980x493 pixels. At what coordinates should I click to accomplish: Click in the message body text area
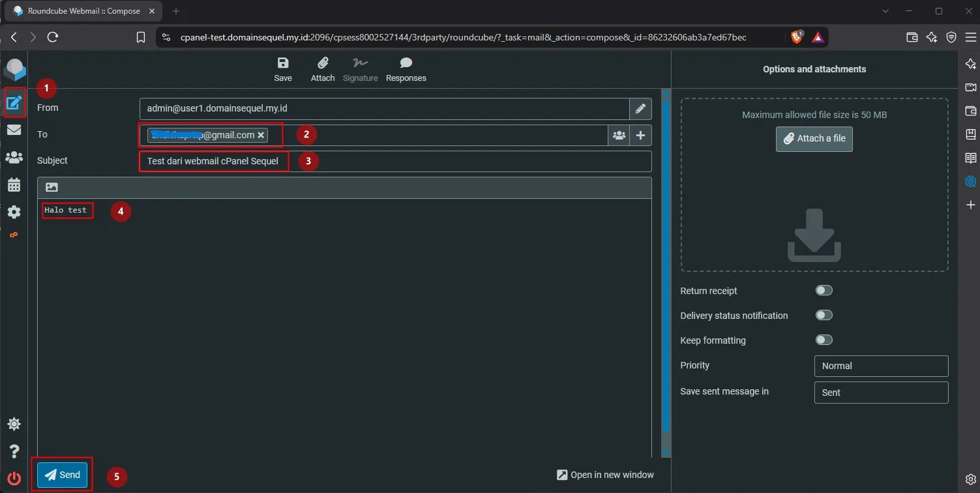[344, 328]
